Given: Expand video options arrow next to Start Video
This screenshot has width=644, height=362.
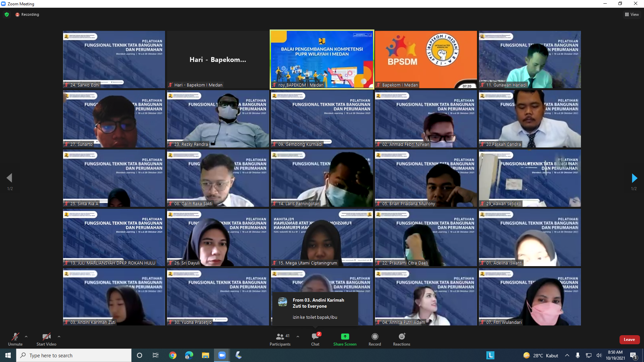Looking at the screenshot, I should (x=59, y=337).
